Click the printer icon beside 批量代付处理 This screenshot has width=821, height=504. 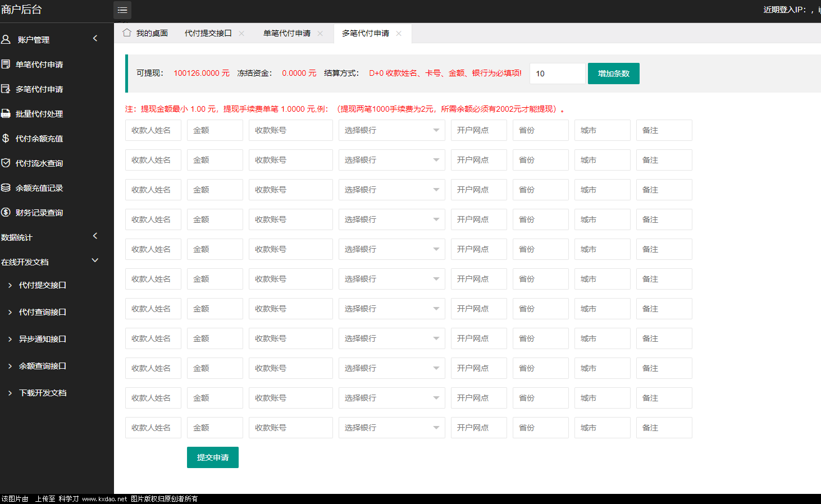point(6,113)
